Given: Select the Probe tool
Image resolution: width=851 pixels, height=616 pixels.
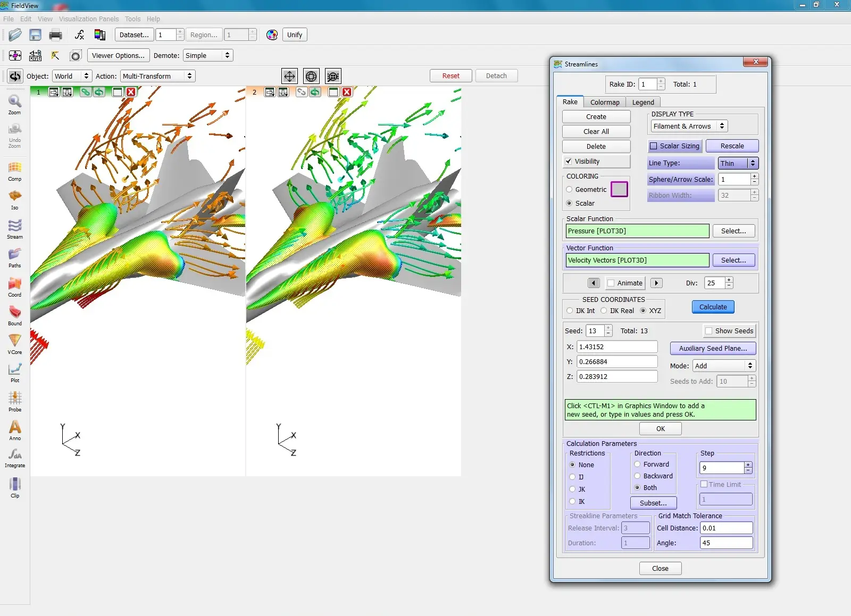Looking at the screenshot, I should [15, 402].
